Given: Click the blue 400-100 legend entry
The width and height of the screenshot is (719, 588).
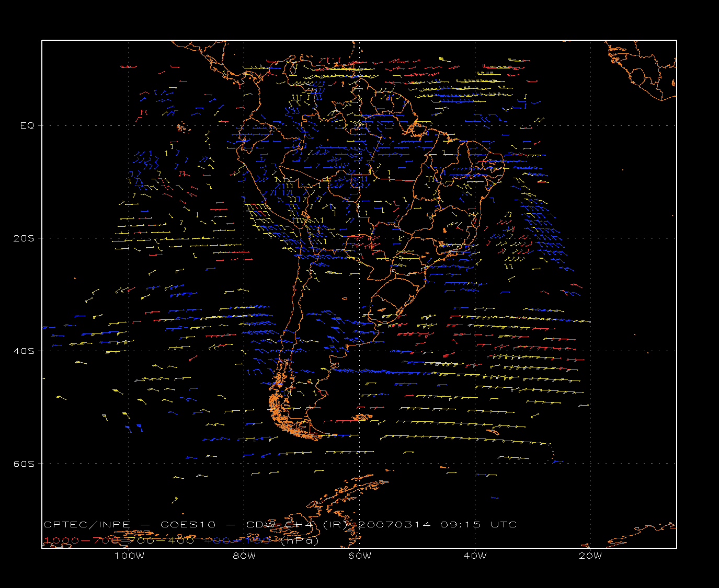Looking at the screenshot, I should [238, 540].
